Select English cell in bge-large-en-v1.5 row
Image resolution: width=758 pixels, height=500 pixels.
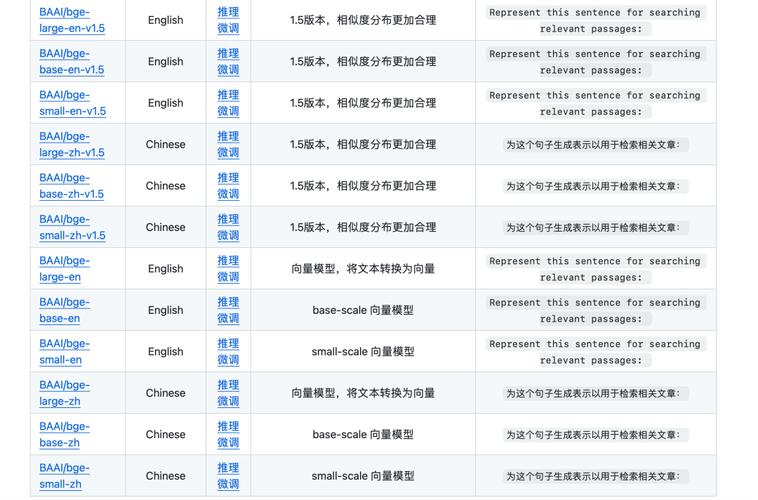tap(166, 20)
